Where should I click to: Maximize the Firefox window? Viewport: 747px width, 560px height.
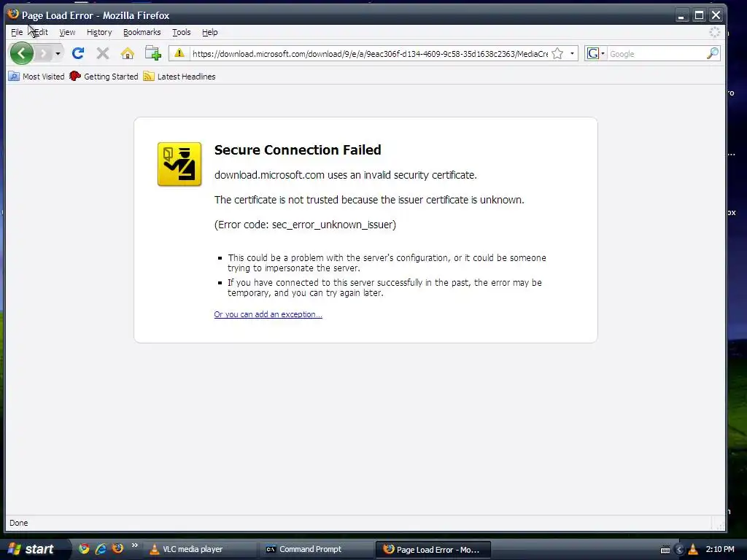click(x=699, y=15)
